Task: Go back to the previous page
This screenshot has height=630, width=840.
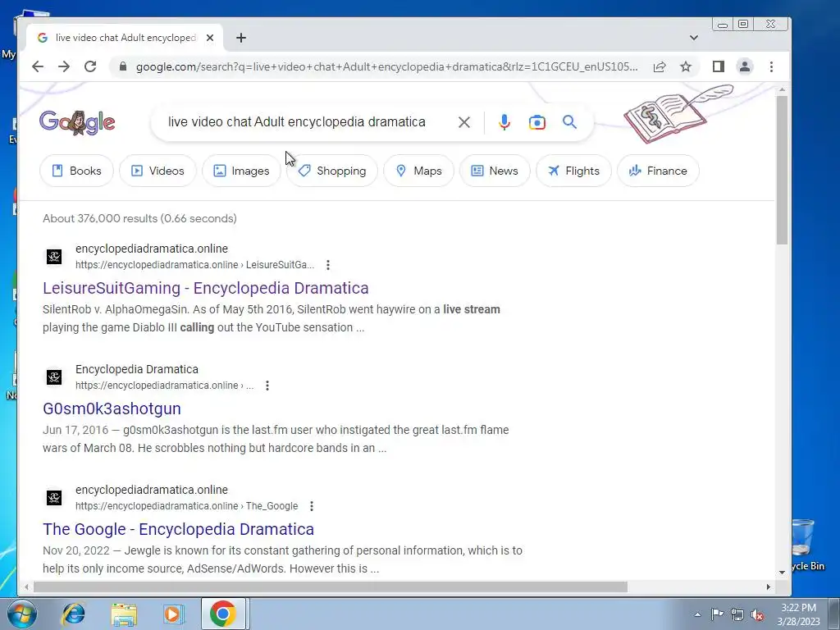Action: point(38,66)
